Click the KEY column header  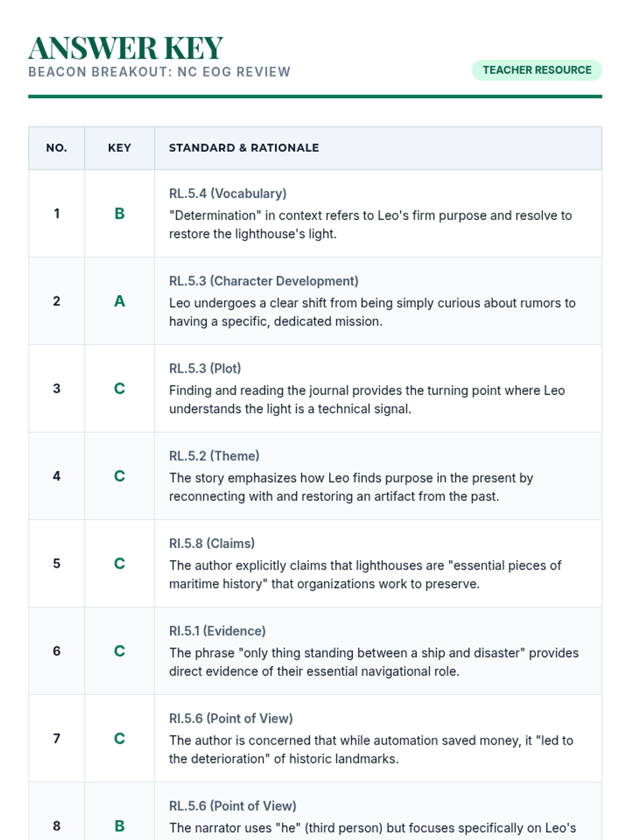point(120,148)
